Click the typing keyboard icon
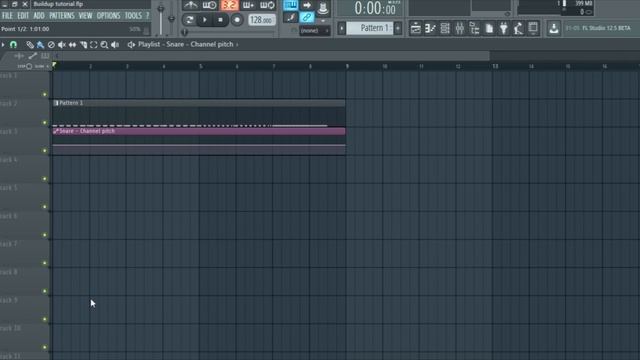The width and height of the screenshot is (640, 360). click(291, 5)
